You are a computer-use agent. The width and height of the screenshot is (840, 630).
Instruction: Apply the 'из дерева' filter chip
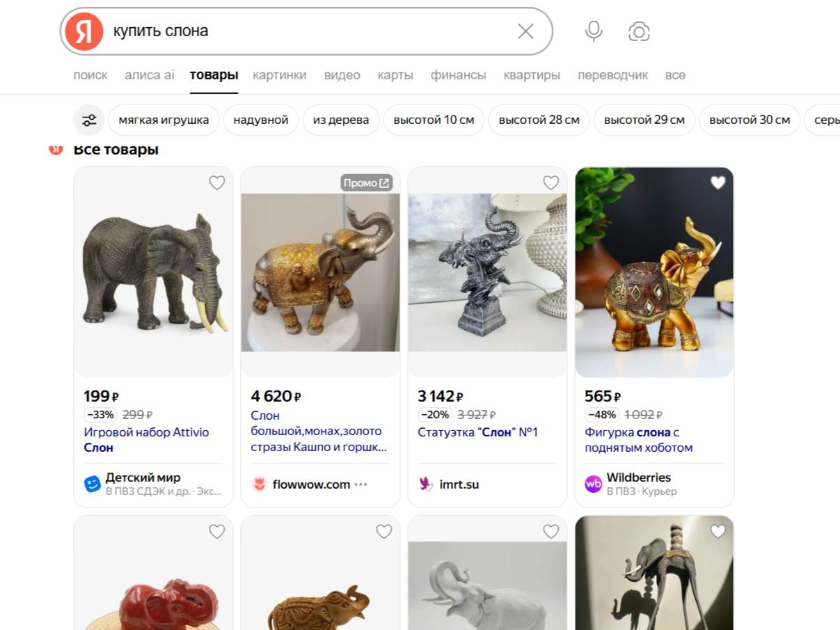coord(341,120)
